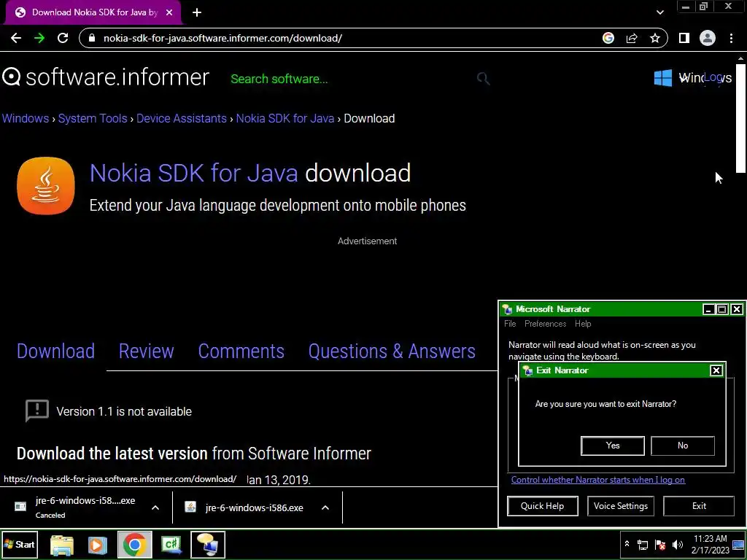This screenshot has width=747, height=560.
Task: Click the search magnifier icon
Action: pos(483,79)
